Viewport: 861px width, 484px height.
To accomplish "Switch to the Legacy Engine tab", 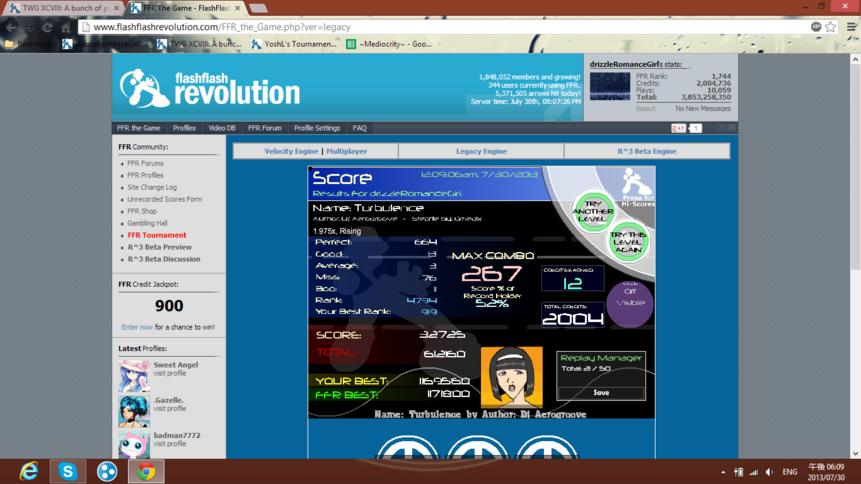I will click(x=481, y=151).
